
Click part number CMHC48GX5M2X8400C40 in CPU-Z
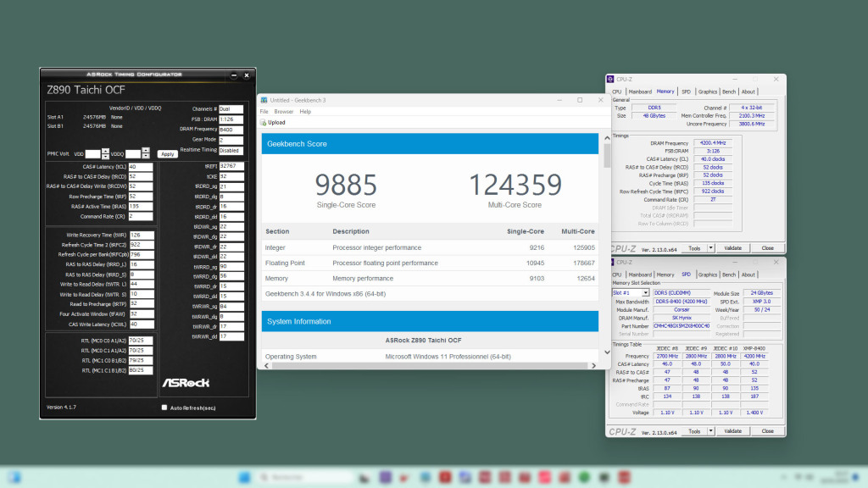(x=682, y=326)
